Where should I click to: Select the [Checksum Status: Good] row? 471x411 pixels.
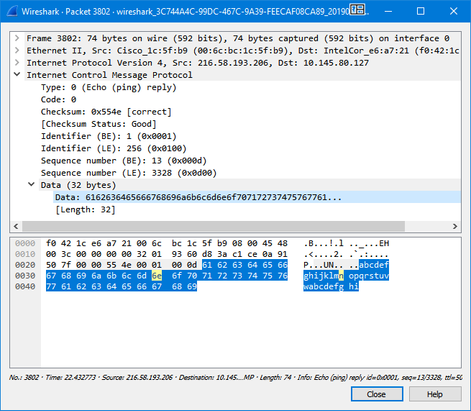pyautogui.click(x=98, y=124)
